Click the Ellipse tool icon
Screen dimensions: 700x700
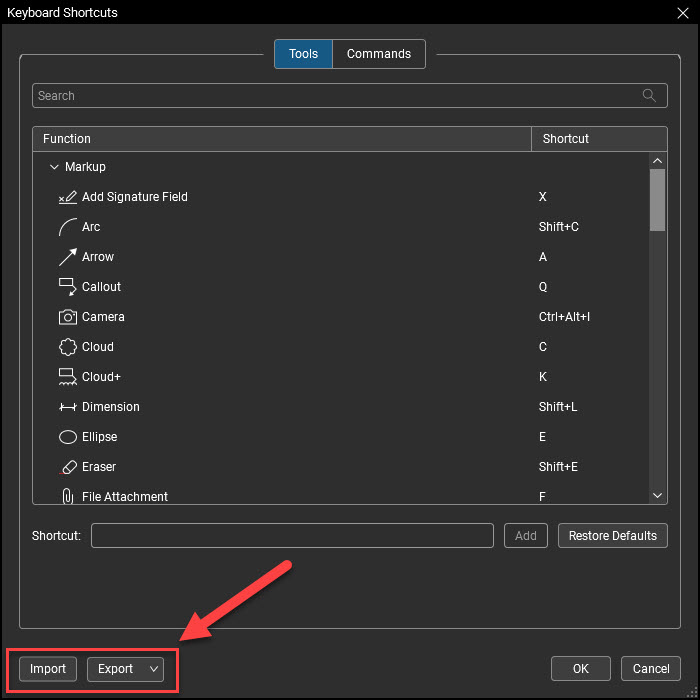67,437
